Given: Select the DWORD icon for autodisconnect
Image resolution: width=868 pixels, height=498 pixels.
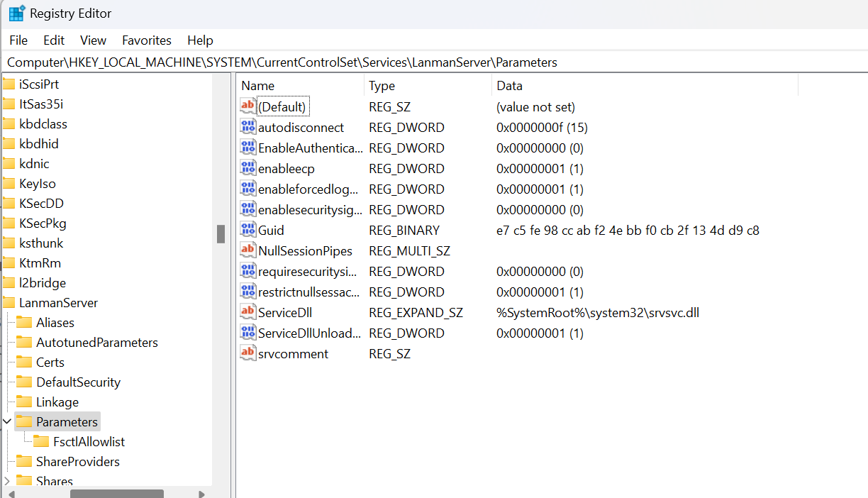Looking at the screenshot, I should [247, 127].
